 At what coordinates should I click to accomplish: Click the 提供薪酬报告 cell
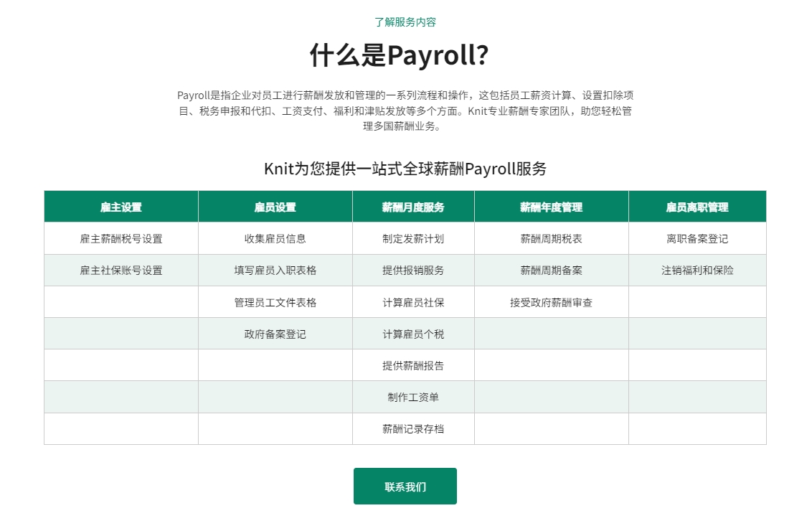[x=413, y=365]
